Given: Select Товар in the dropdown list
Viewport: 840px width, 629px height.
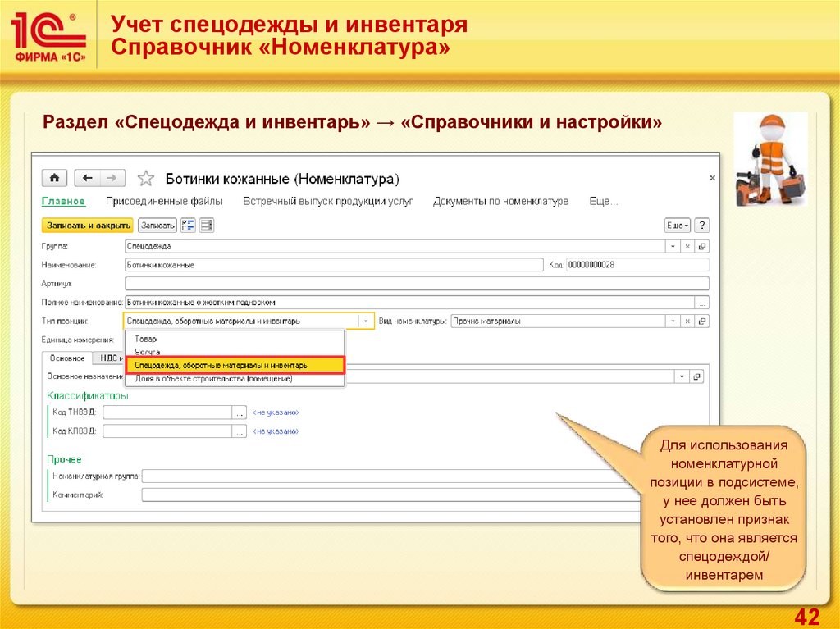Looking at the screenshot, I should (x=146, y=339).
